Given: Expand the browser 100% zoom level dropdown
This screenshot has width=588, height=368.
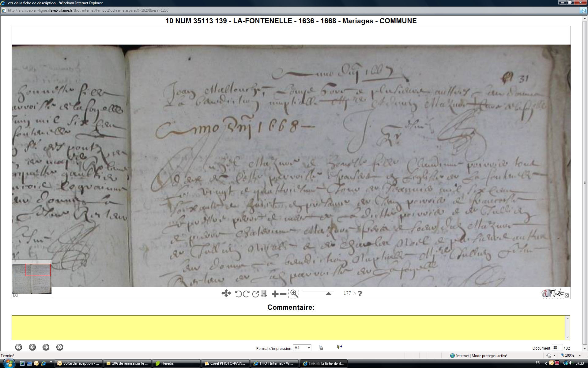Looking at the screenshot, I should point(580,355).
